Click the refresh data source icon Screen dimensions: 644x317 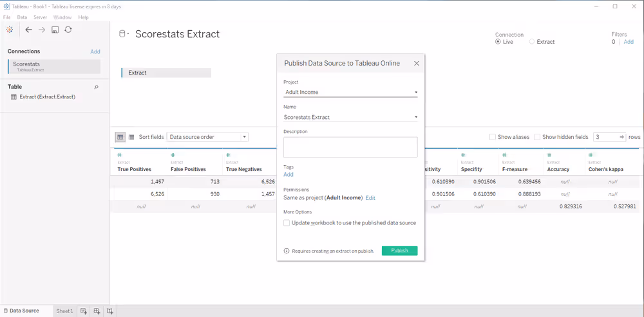pyautogui.click(x=68, y=30)
